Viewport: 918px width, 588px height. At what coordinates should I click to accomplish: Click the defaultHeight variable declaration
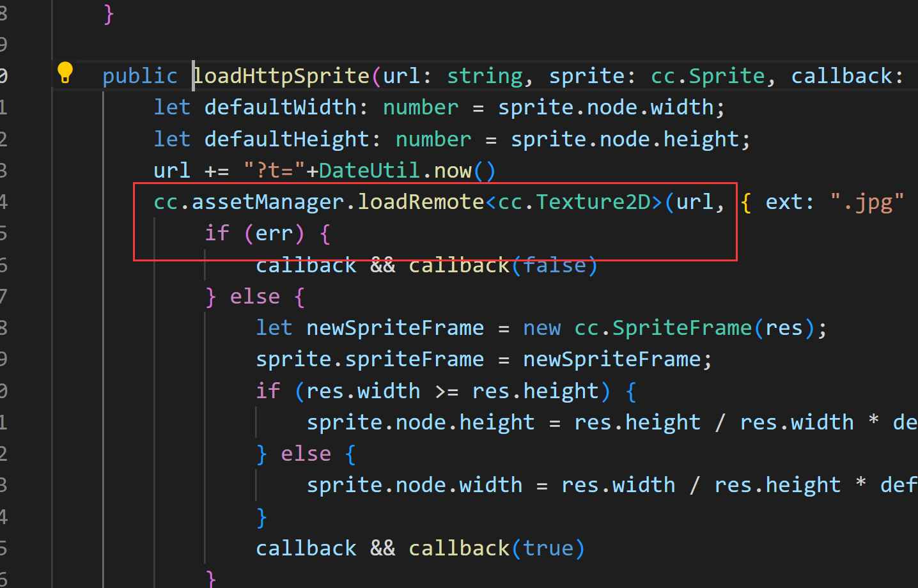pyautogui.click(x=287, y=139)
